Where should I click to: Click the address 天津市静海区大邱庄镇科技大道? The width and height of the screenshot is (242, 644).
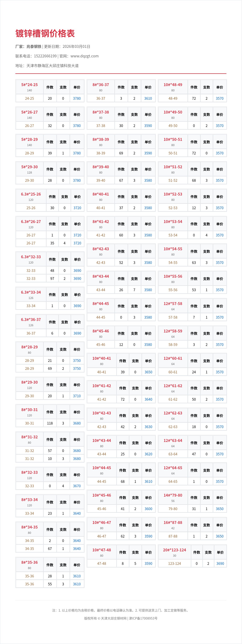click(x=52, y=66)
